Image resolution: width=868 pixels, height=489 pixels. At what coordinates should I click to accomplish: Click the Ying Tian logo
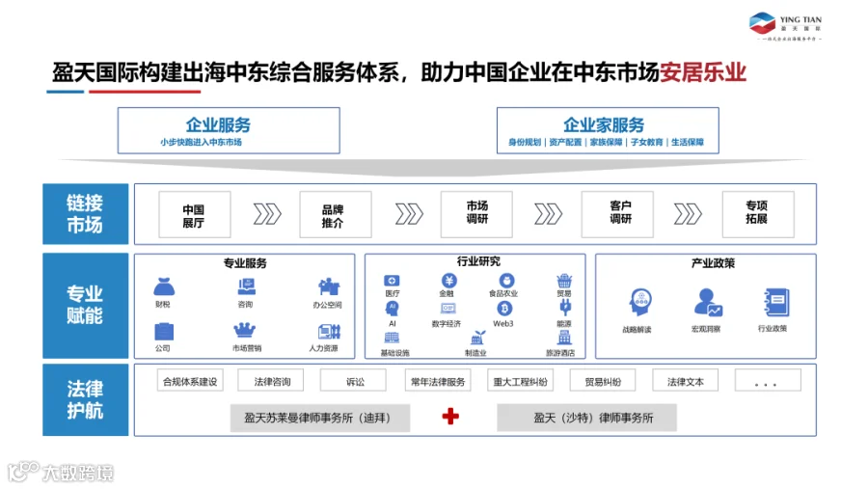click(x=785, y=27)
